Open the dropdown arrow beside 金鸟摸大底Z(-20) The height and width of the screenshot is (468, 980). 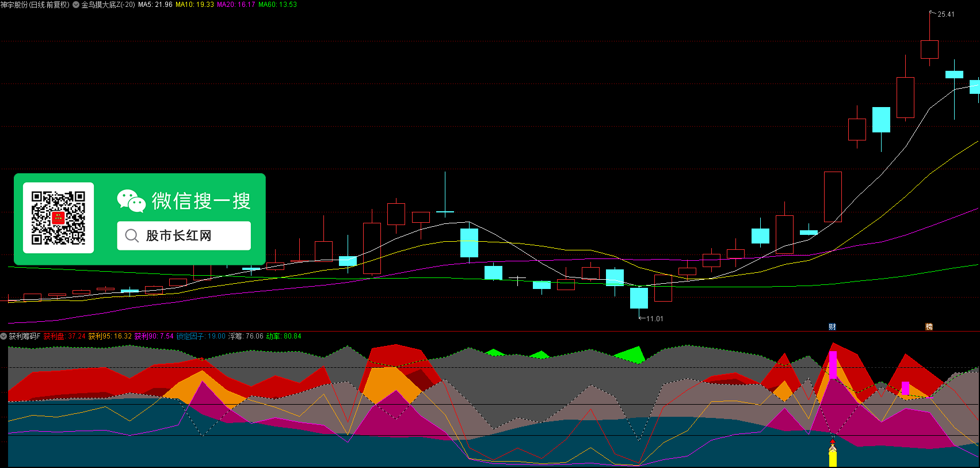(76, 5)
